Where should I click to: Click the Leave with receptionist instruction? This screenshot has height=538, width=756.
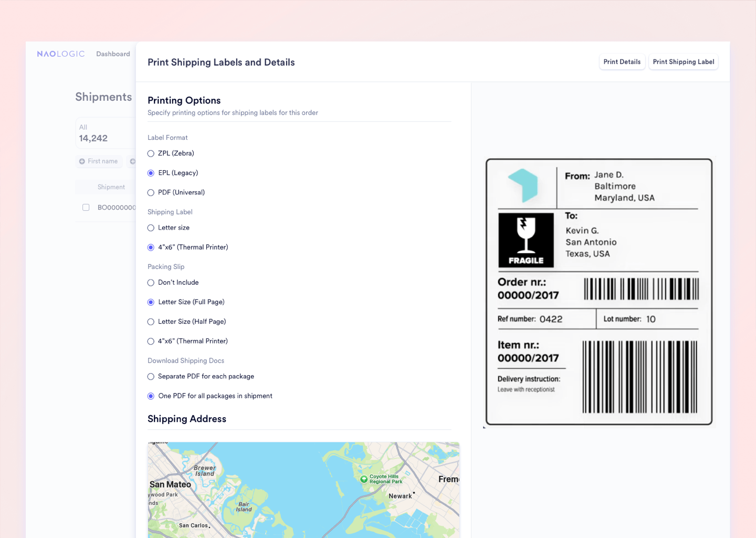click(526, 390)
